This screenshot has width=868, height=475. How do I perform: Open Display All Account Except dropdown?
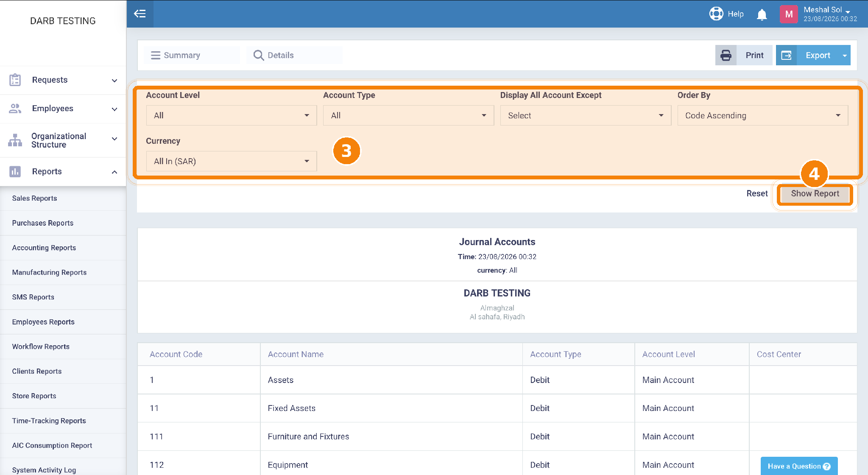click(586, 115)
